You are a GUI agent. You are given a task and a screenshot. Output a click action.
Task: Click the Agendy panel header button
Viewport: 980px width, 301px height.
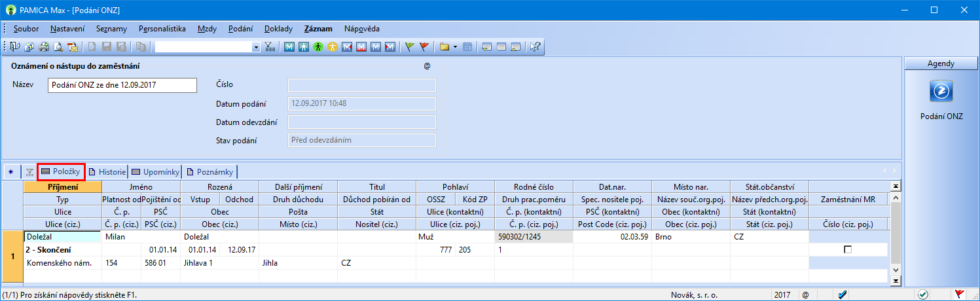pos(940,63)
